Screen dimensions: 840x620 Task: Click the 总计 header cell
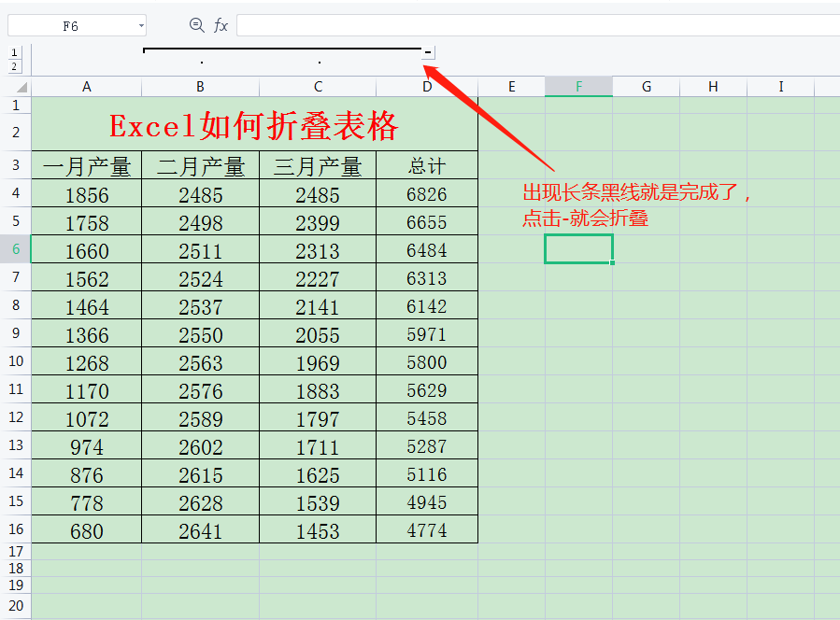click(427, 165)
